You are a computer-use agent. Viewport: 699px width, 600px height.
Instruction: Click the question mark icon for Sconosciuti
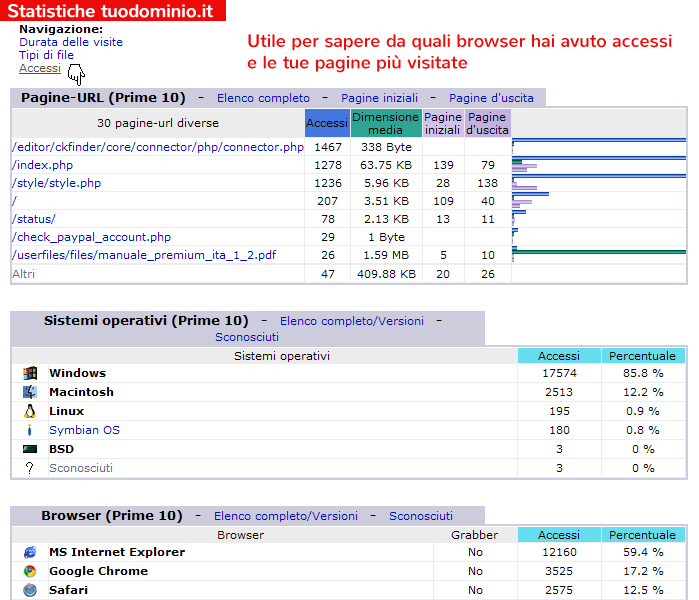click(30, 468)
